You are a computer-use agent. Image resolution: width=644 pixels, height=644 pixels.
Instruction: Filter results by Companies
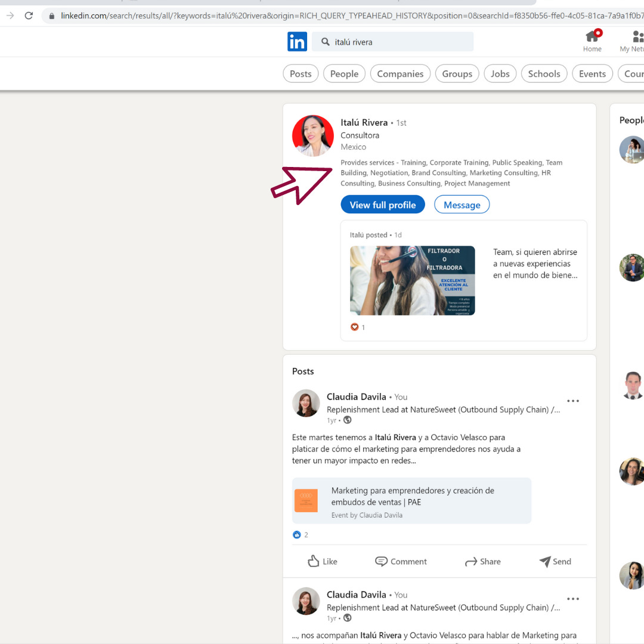click(x=400, y=74)
